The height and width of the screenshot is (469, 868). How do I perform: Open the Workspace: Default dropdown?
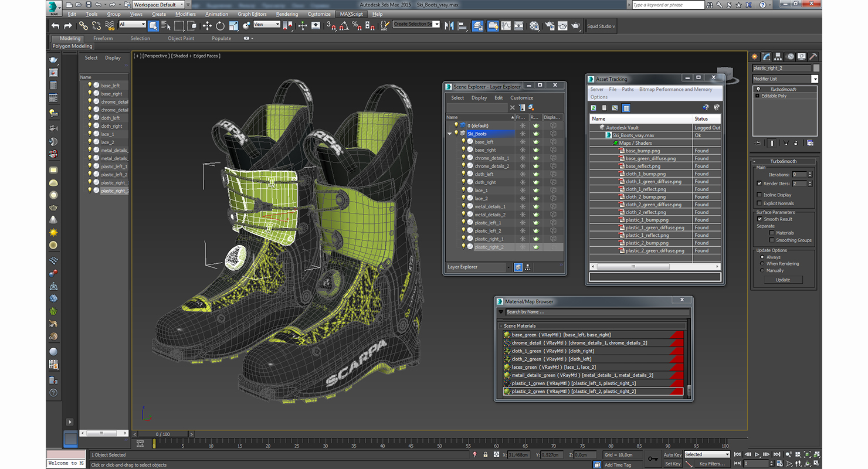click(x=158, y=5)
